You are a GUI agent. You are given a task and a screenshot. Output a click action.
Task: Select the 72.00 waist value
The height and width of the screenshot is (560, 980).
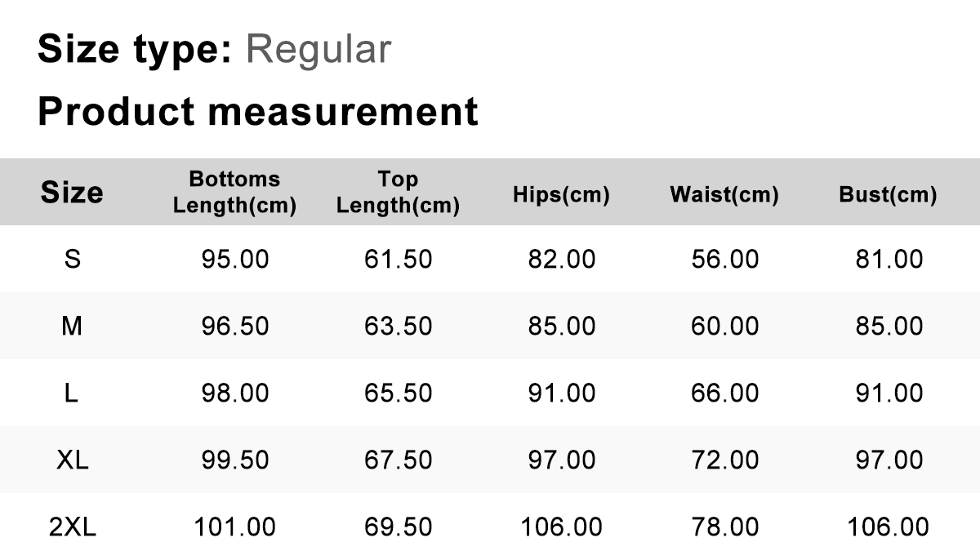point(724,460)
